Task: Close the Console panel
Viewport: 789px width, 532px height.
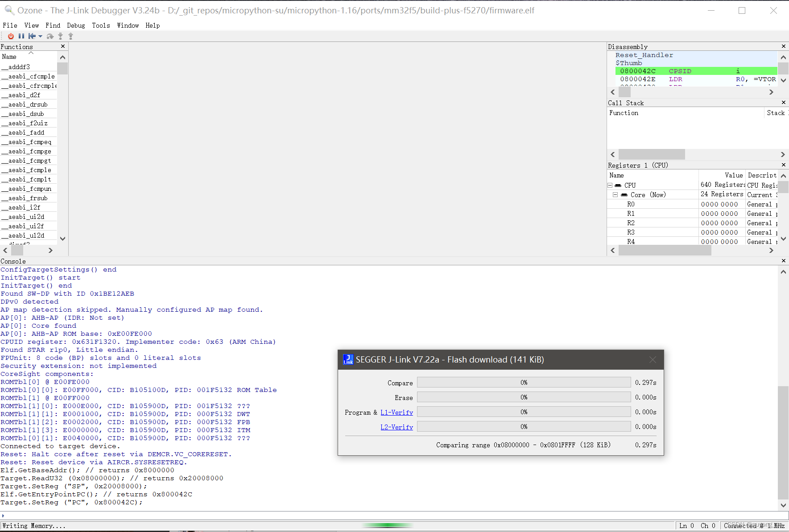Action: pos(784,261)
